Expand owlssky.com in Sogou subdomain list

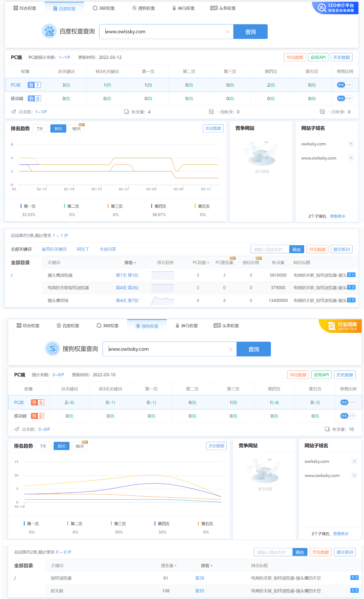pos(354,461)
